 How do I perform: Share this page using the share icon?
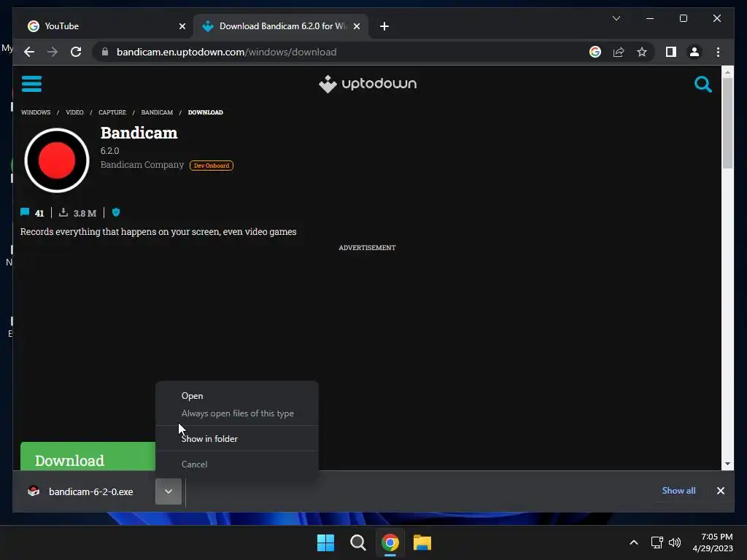(619, 52)
